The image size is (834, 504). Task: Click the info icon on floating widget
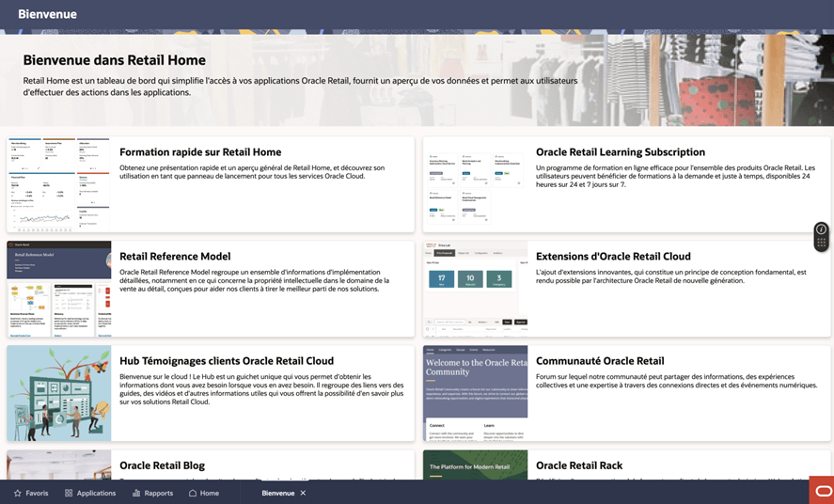point(821,229)
